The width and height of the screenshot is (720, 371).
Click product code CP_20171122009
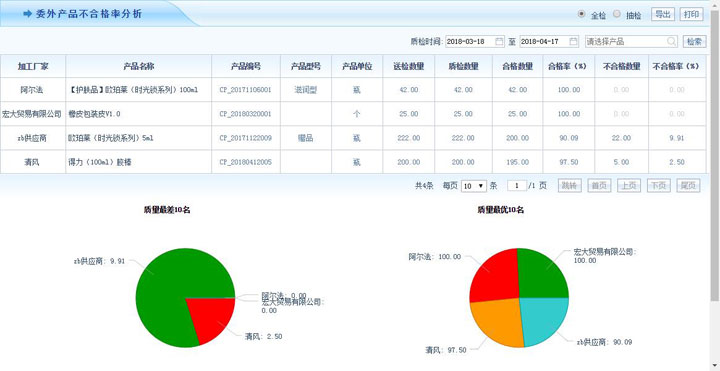tap(245, 138)
